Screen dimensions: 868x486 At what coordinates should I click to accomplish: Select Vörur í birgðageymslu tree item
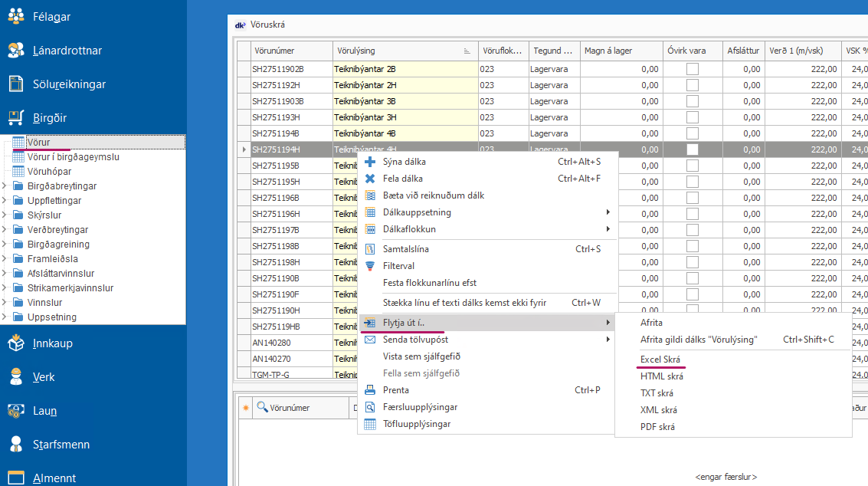coord(73,157)
